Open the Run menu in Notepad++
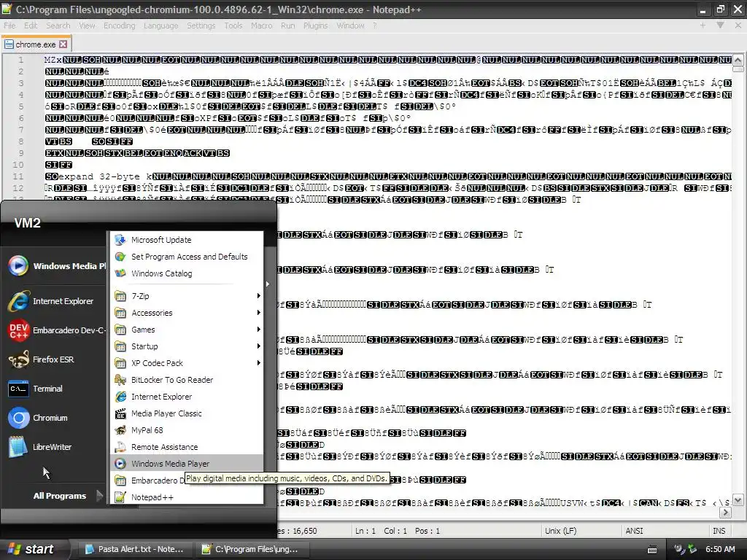This screenshot has width=747, height=560. tap(287, 26)
